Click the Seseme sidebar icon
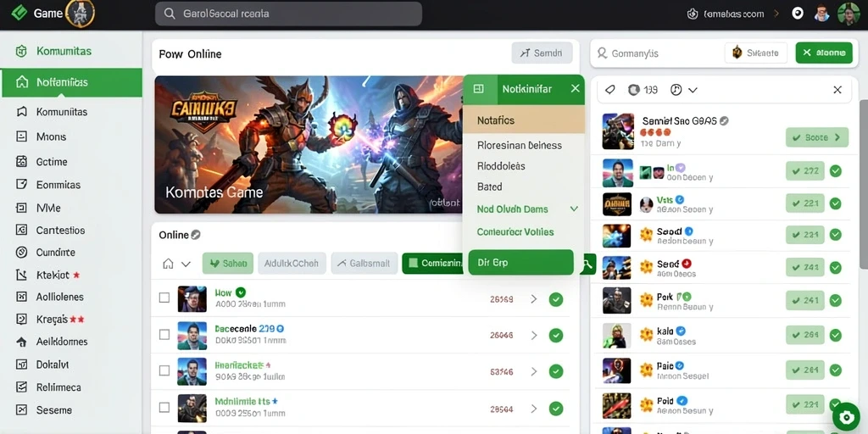 21,410
